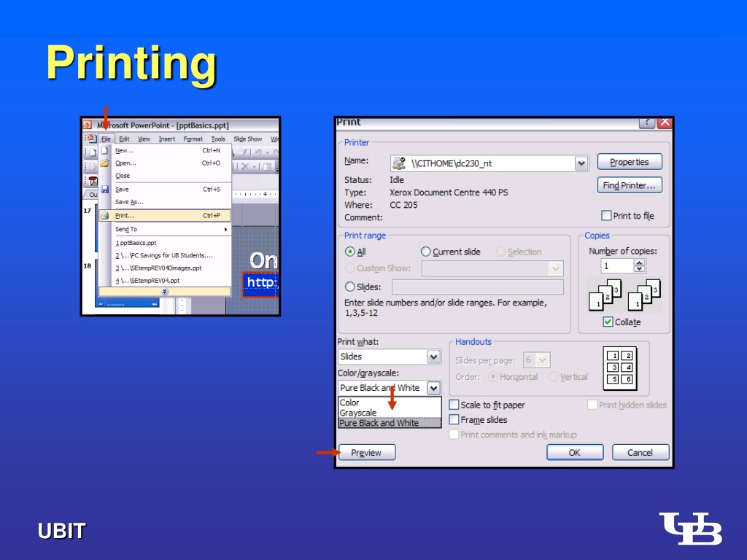Click the UB logo on the slide
747x560 pixels.
click(x=690, y=528)
